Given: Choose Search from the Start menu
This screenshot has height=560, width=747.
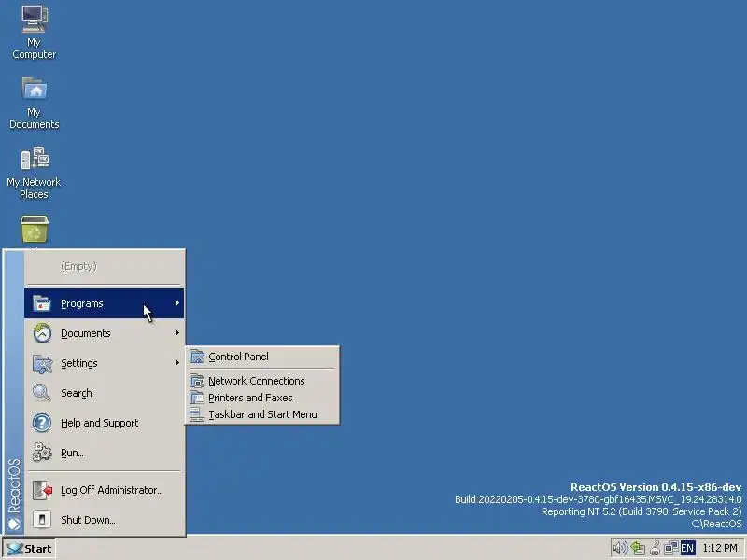Looking at the screenshot, I should pos(104,393).
